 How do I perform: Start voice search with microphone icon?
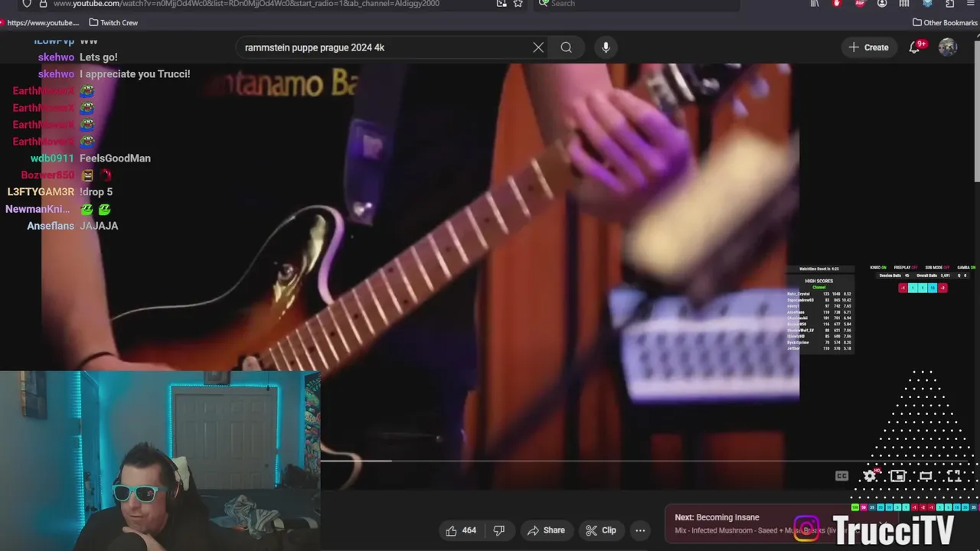coord(606,47)
